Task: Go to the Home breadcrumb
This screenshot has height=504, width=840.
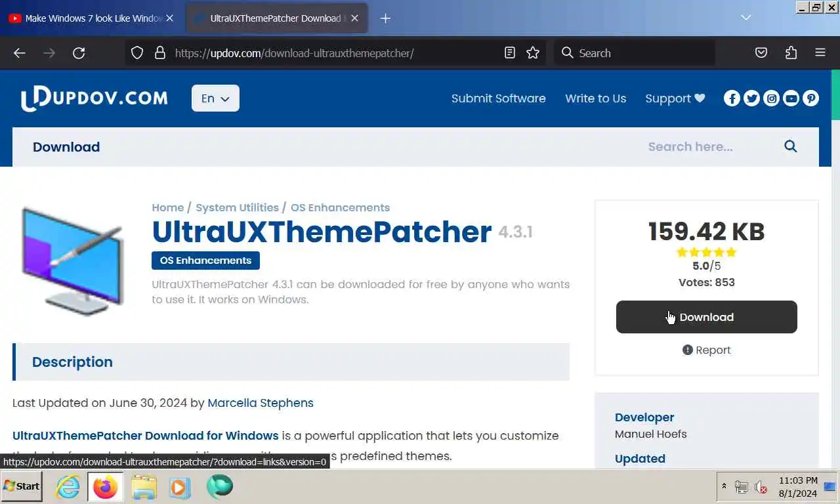Action: tap(167, 207)
